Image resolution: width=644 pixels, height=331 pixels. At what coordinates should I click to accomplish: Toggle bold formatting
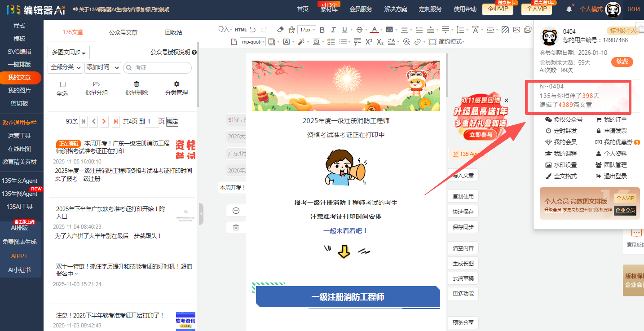[322, 30]
